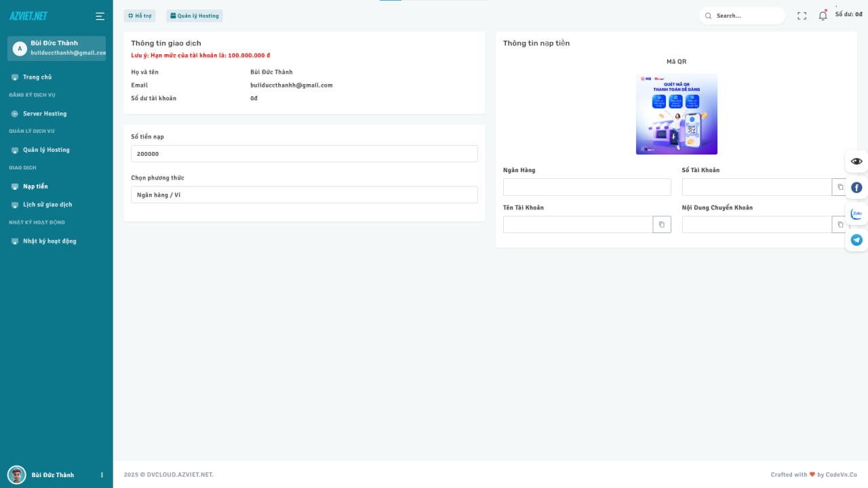Open the Chọn phương thức dropdown
Viewport: 868px width, 488px height.
click(x=304, y=195)
